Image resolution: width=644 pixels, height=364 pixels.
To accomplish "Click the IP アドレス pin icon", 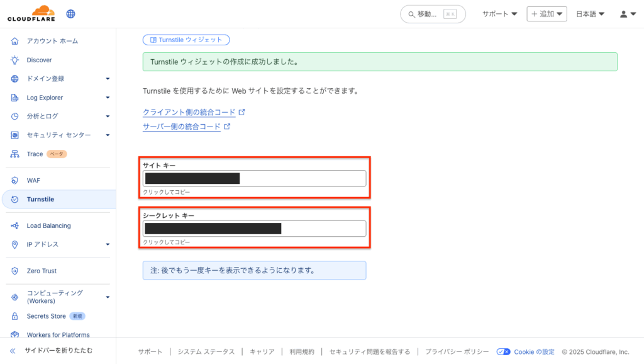I will 15,244.
